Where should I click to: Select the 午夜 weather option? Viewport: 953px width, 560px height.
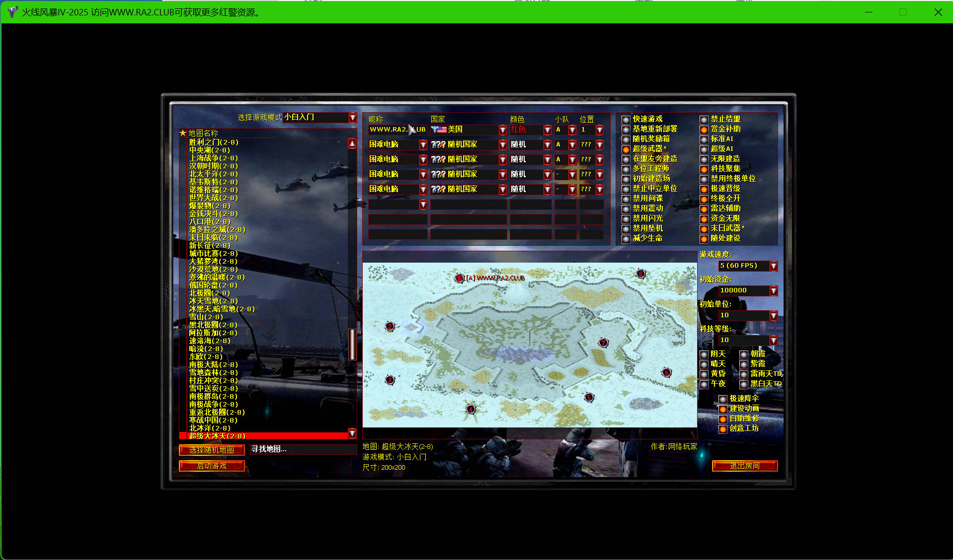pyautogui.click(x=704, y=384)
